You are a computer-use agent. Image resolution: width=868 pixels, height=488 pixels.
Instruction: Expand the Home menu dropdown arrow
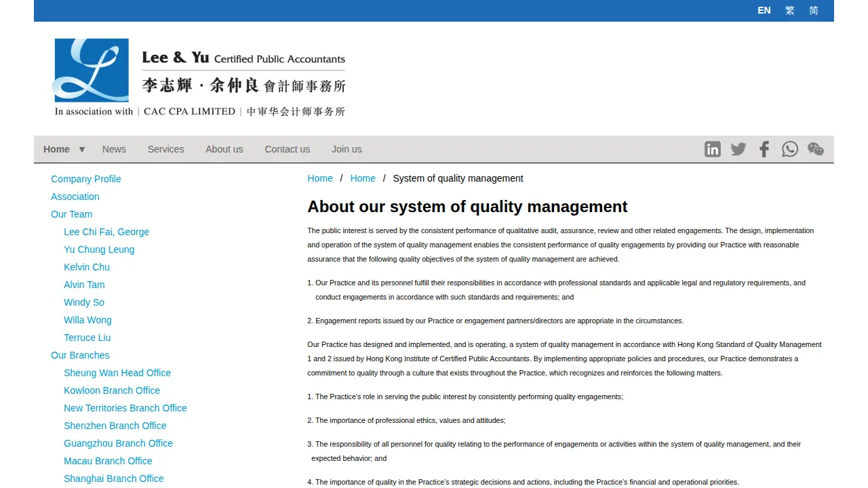(82, 149)
